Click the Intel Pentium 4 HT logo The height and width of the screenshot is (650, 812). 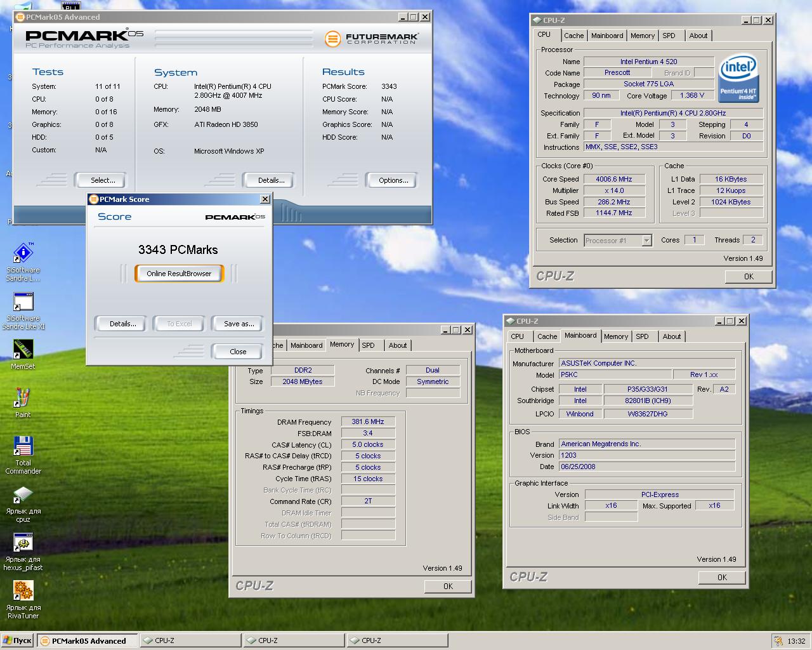tap(738, 79)
